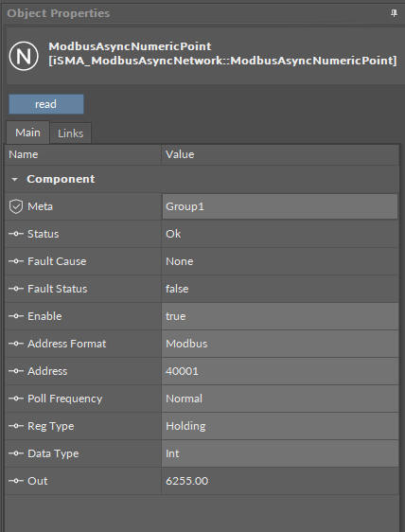Click the Meta value field Group1
The image size is (405, 532).
(x=280, y=206)
